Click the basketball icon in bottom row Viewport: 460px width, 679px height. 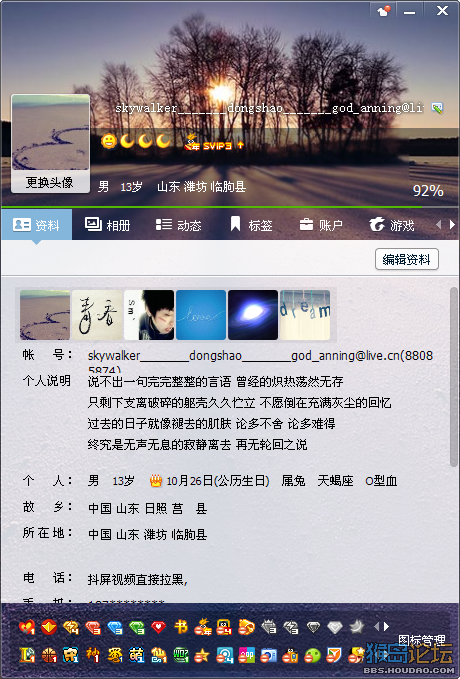49,655
